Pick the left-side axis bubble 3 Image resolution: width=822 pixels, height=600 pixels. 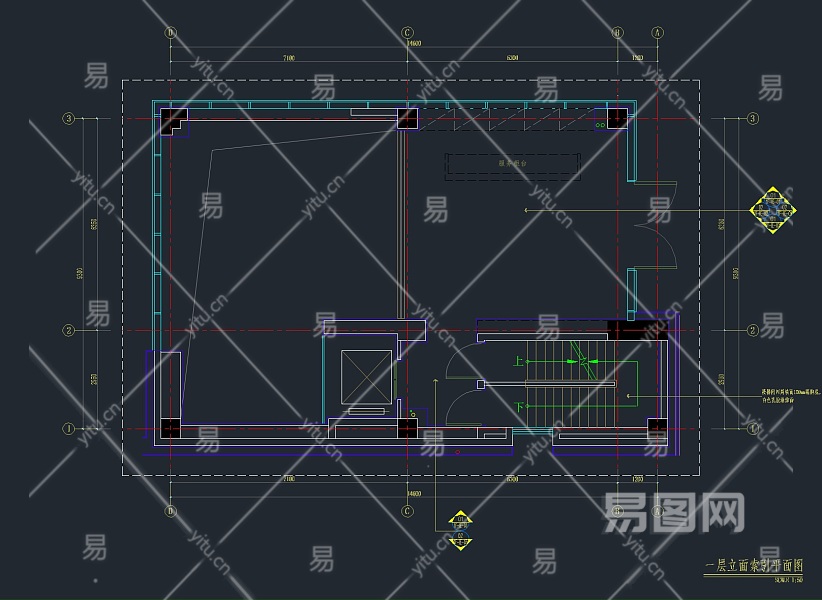point(69,118)
